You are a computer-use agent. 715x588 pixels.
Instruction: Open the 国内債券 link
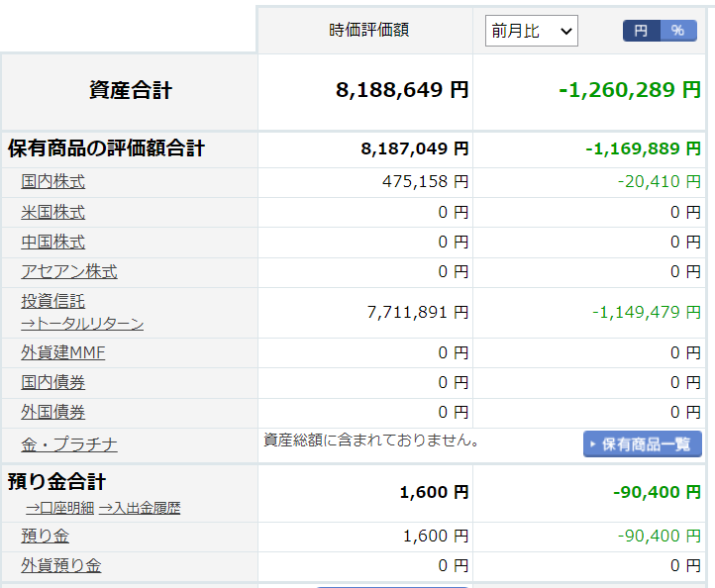point(52,382)
